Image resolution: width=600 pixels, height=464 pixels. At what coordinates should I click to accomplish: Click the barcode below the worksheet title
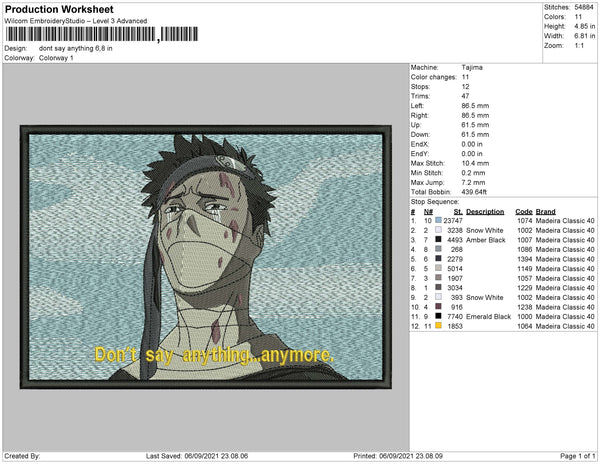[x=102, y=34]
